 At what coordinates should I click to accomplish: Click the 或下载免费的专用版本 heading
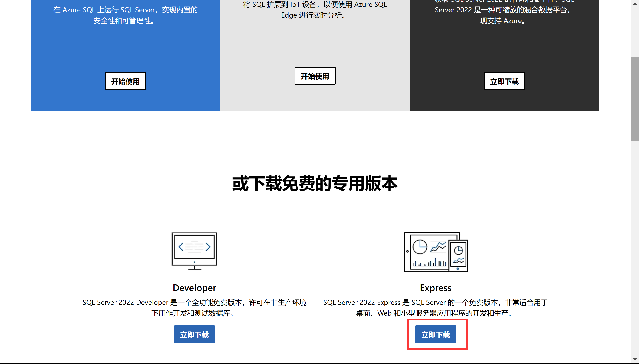315,184
